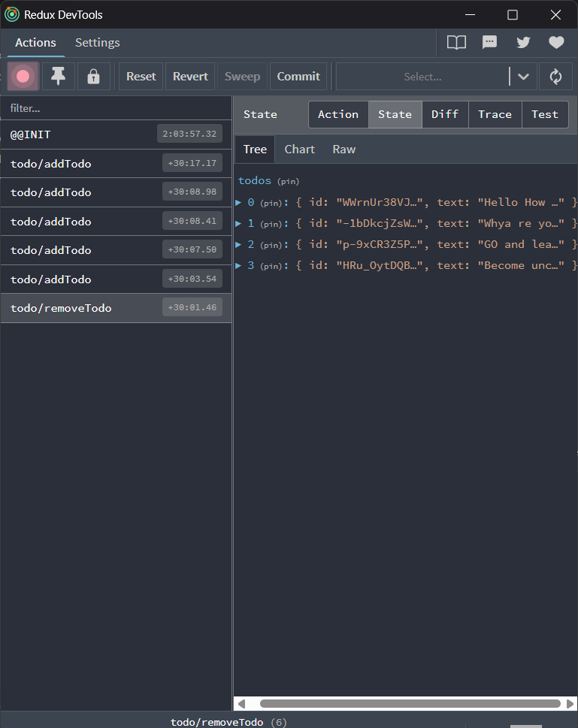Select the Test inspector tab

point(544,114)
